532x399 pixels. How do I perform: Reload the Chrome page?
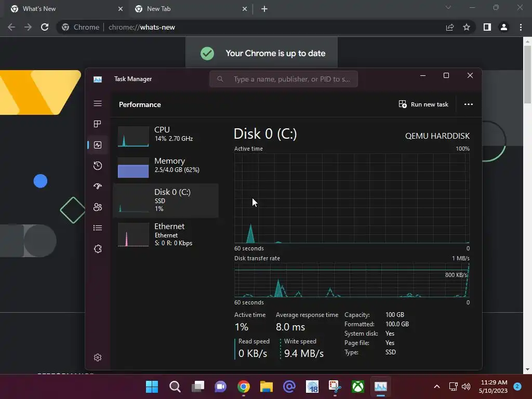[45, 27]
